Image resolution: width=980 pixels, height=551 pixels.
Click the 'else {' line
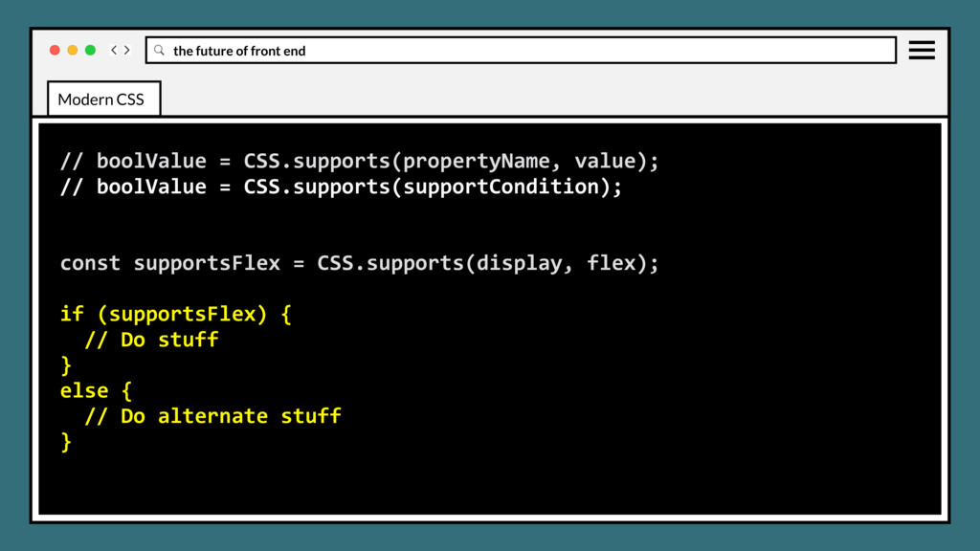pos(96,390)
